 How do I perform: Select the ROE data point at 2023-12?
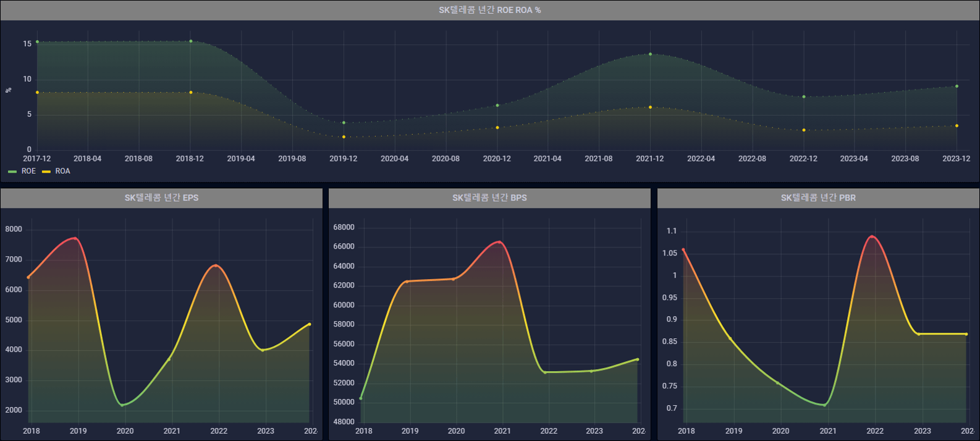point(957,86)
